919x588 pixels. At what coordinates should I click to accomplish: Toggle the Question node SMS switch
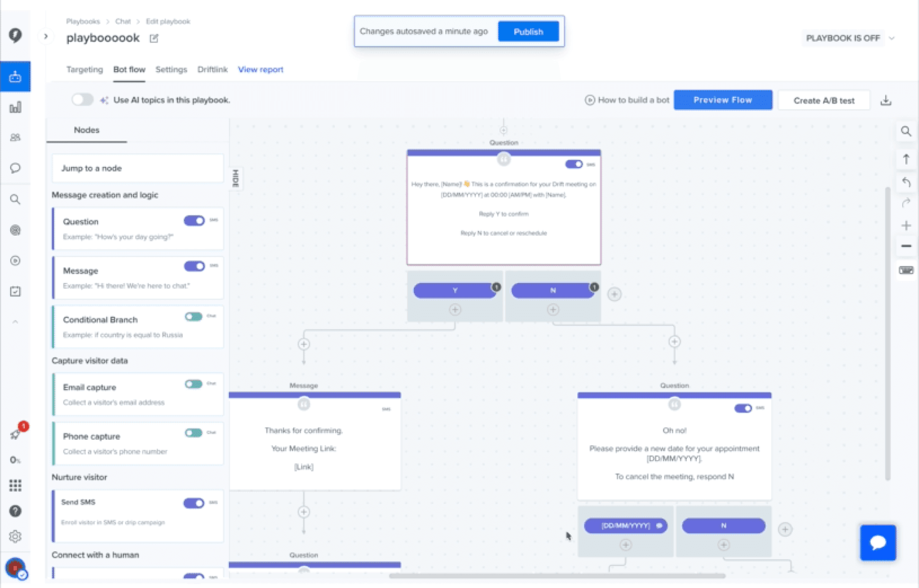point(194,221)
